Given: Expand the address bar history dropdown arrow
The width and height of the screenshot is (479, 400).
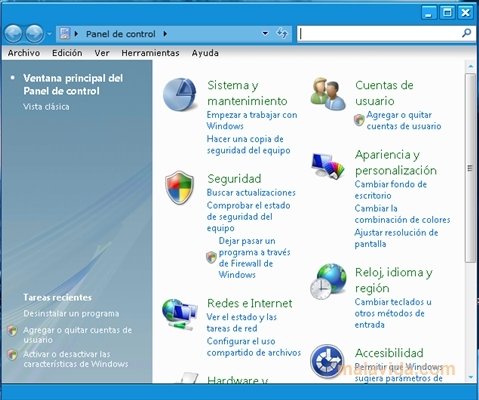Looking at the screenshot, I should 265,33.
